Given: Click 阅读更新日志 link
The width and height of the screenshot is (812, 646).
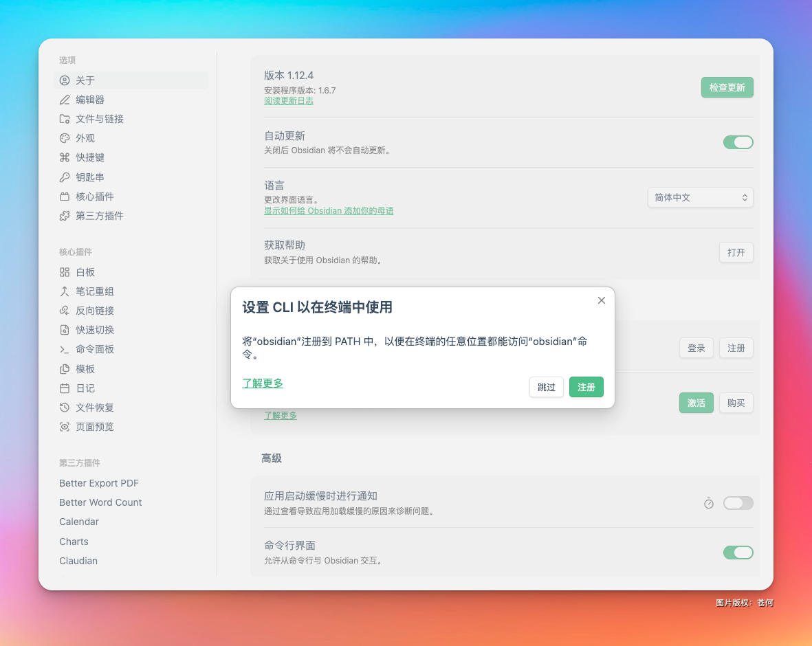Looking at the screenshot, I should pos(289,101).
